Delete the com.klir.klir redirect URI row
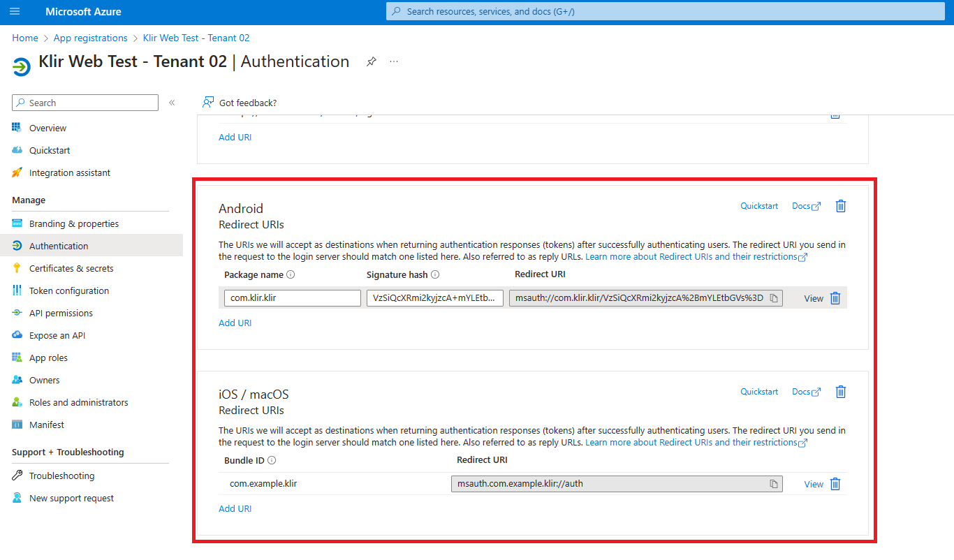 tap(835, 298)
